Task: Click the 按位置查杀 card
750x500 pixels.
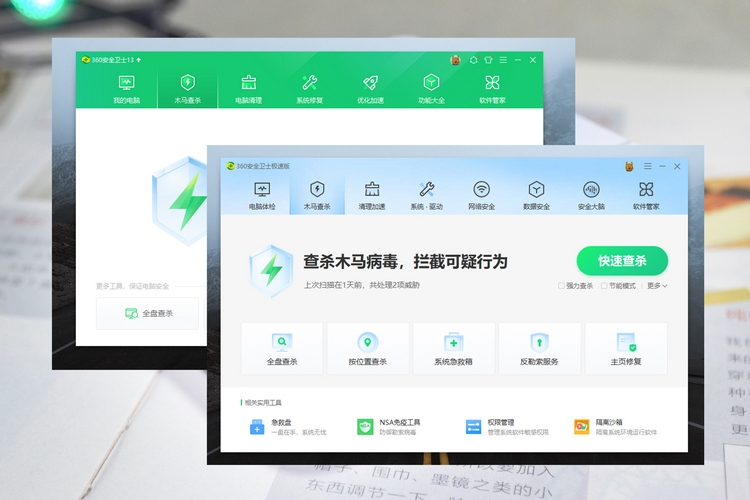Action: pos(367,348)
